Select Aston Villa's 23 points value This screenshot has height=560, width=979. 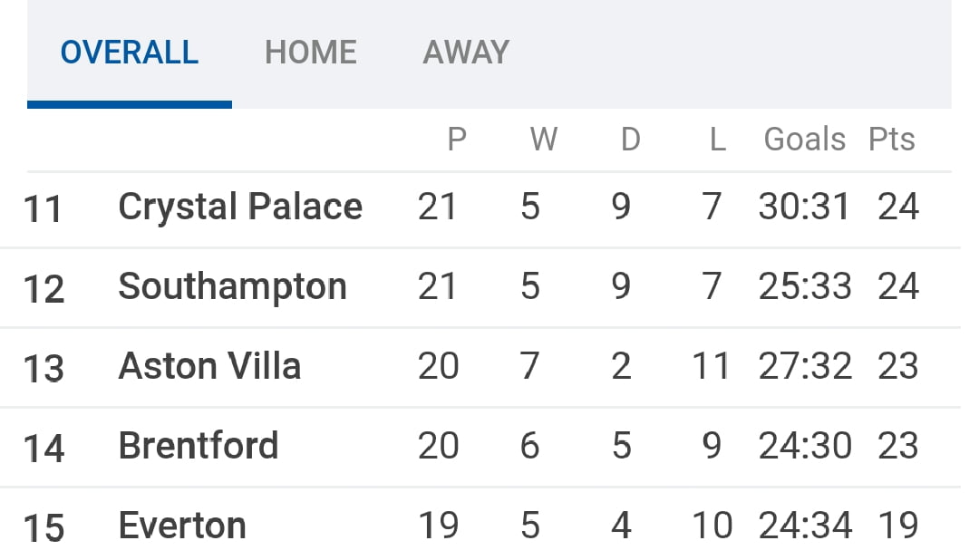[x=897, y=367]
